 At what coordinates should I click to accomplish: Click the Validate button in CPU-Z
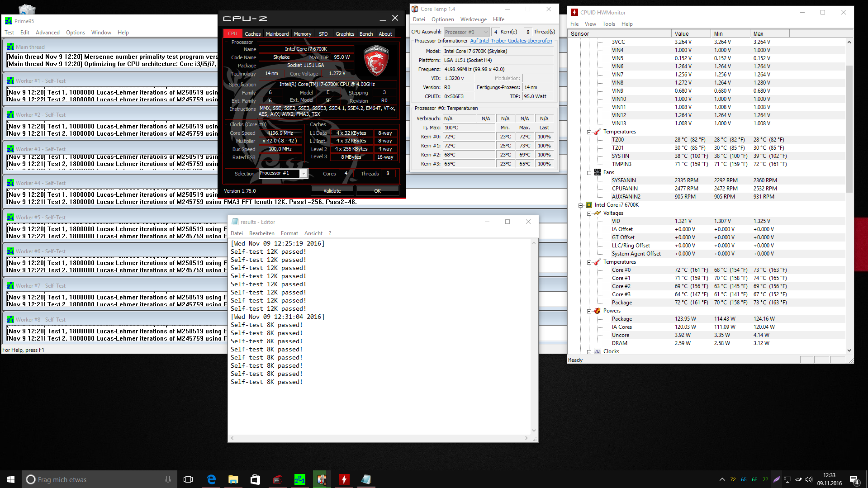tap(332, 191)
